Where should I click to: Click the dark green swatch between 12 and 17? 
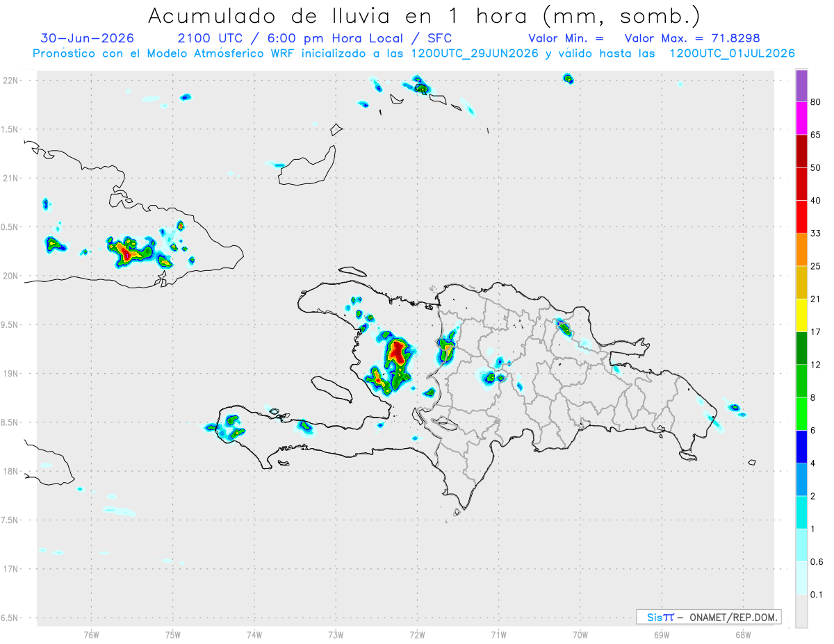801,349
